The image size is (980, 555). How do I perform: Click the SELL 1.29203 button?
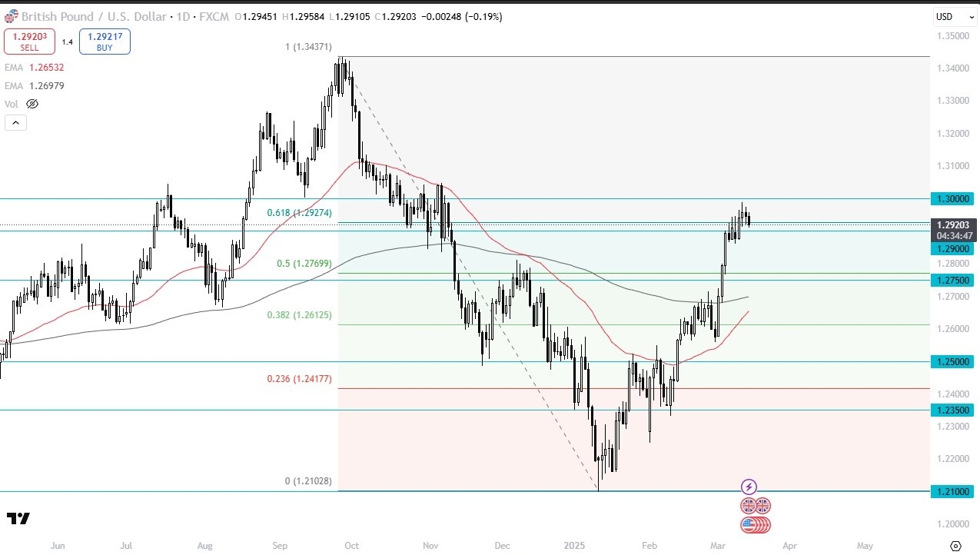(29, 41)
